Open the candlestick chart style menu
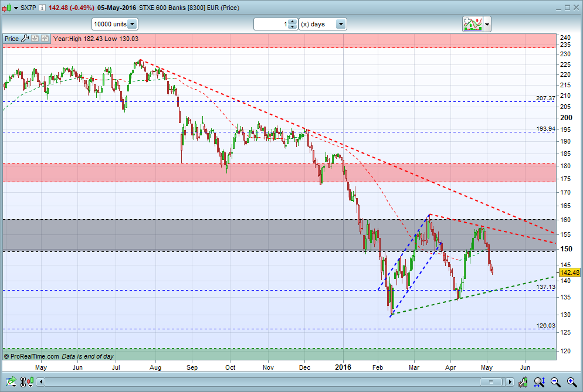The height and width of the screenshot is (392, 583). click(11, 8)
